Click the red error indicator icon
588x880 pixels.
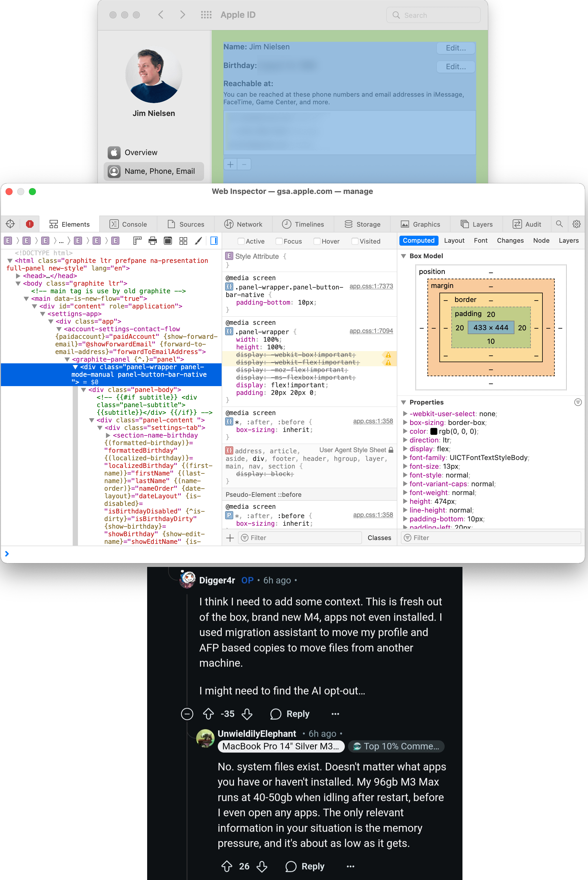pyautogui.click(x=29, y=224)
